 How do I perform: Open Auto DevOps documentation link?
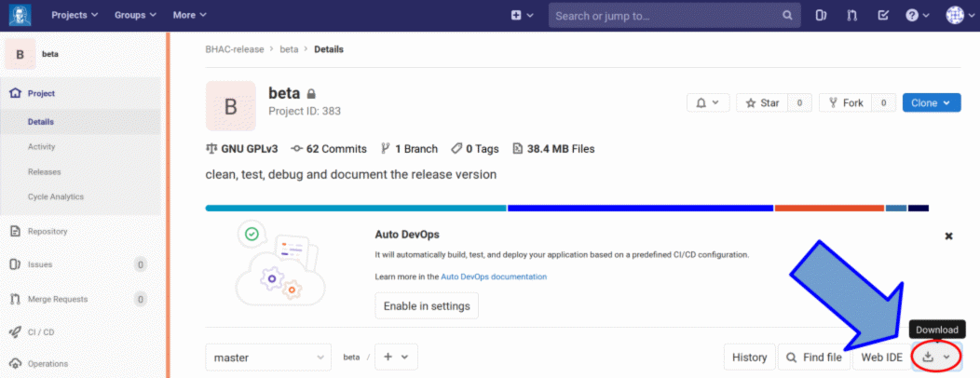tap(494, 277)
